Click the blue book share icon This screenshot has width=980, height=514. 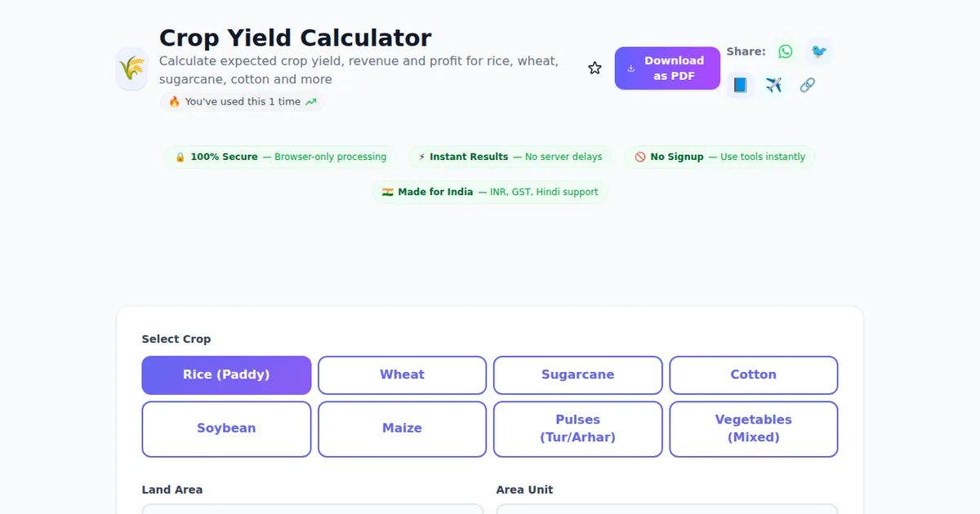740,85
